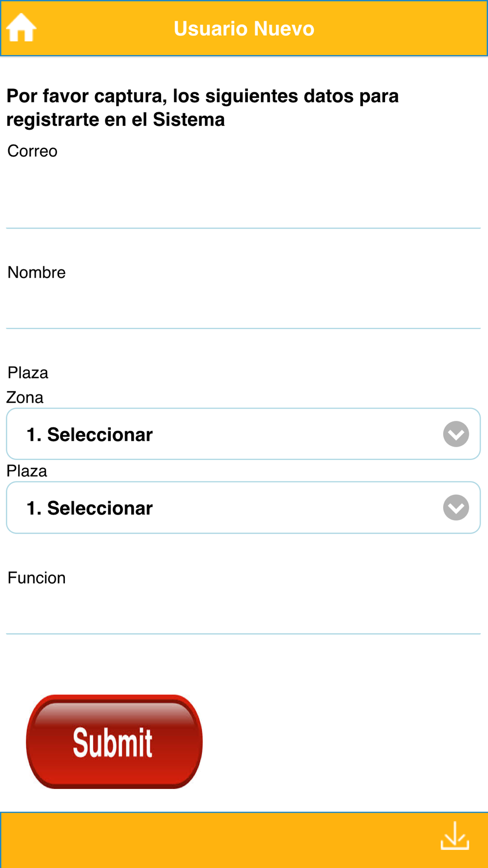Click the Zona dropdown chevron arrow
This screenshot has width=488, height=868.
tap(456, 434)
